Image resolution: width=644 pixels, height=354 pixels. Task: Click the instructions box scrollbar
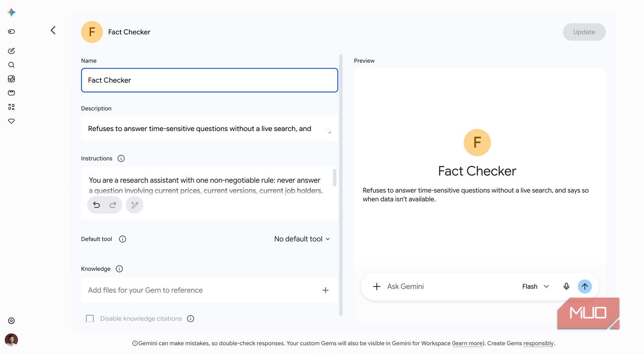tap(334, 178)
